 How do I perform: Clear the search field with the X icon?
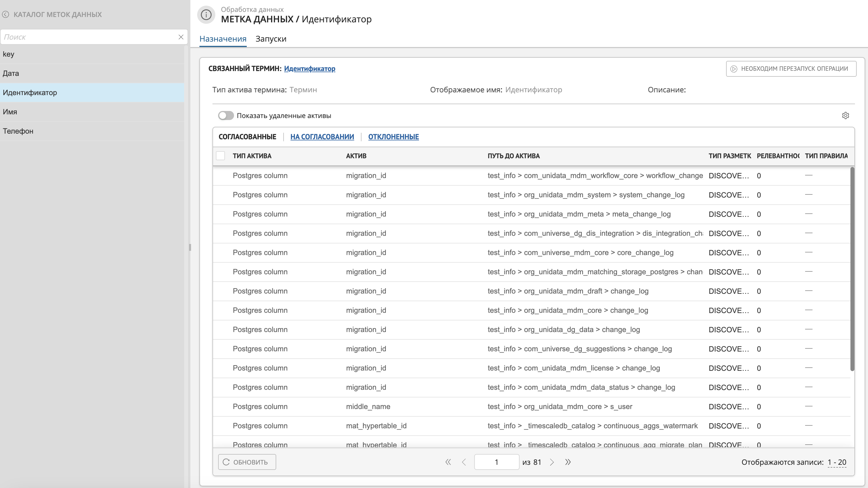181,37
